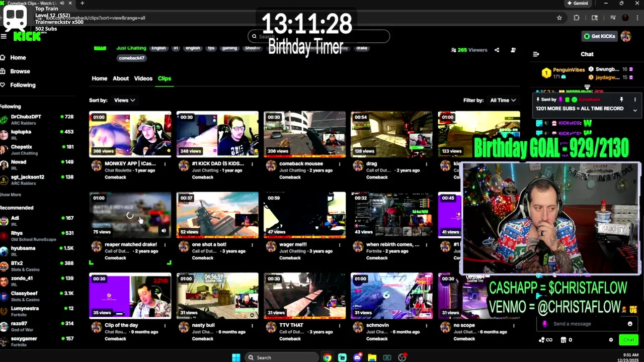The height and width of the screenshot is (362, 644).
Task: Open the Kick sidebar hamburger menu
Action: [x=4, y=36]
